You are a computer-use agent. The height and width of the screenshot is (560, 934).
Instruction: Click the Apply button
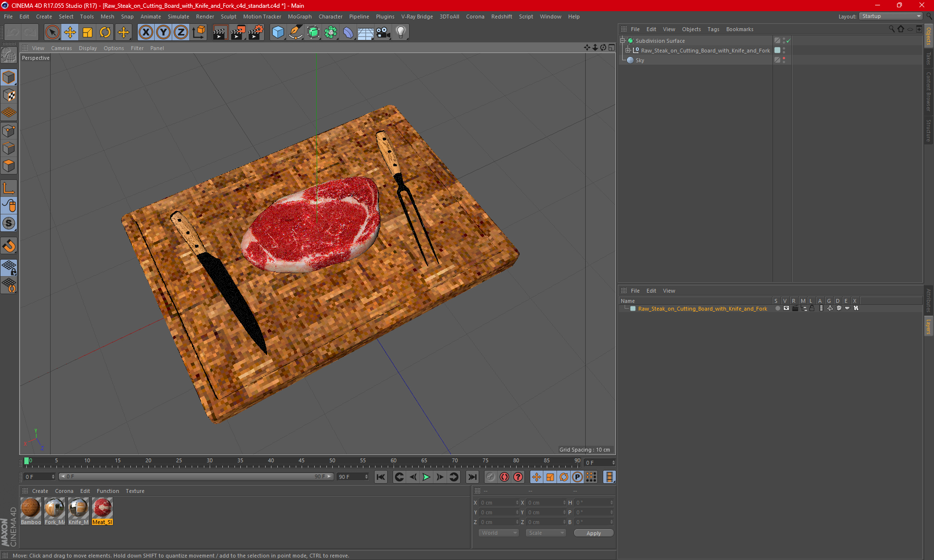[593, 533]
